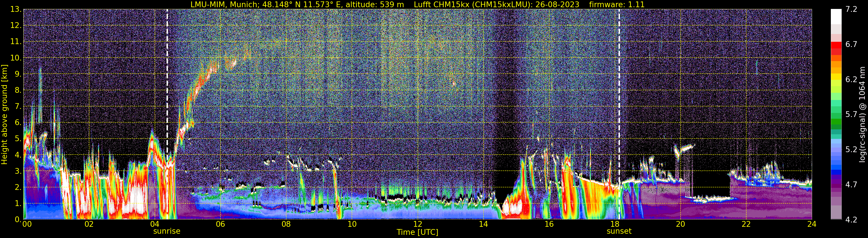Viewport: 868px width, 238px height.
Task: Click height-axis tick label '12.'
Action: (16, 25)
